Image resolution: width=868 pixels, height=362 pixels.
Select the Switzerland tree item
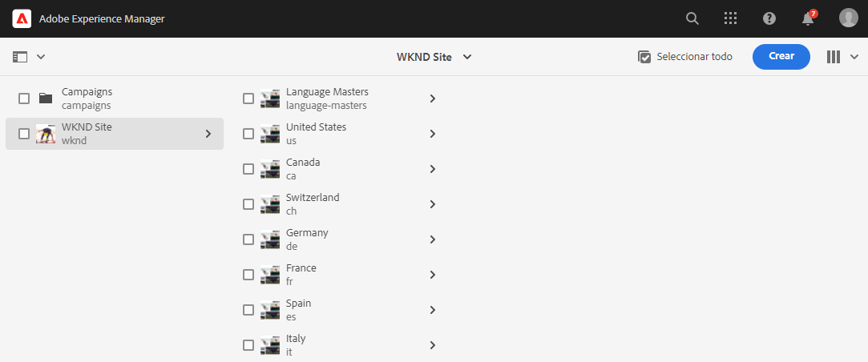[341, 204]
